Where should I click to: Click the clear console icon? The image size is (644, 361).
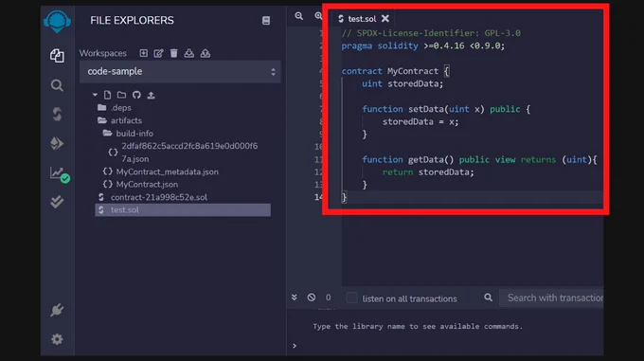pos(312,298)
